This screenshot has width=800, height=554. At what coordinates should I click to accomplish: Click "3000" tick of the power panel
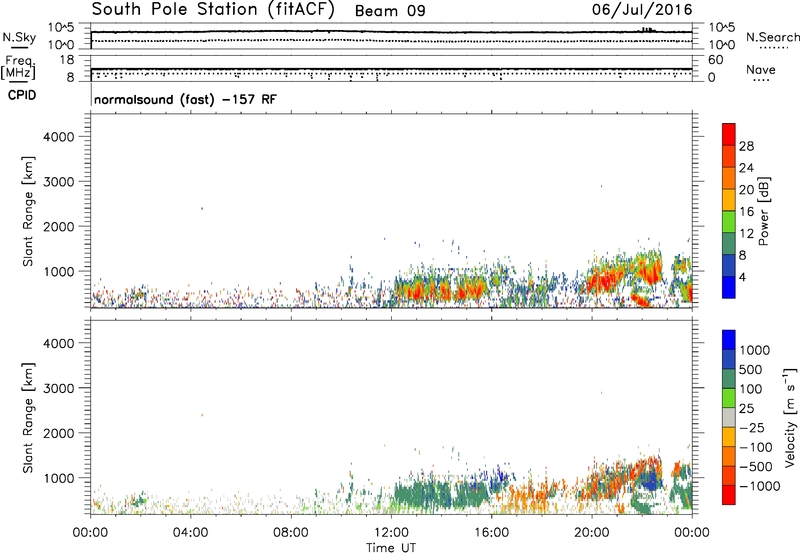pos(59,182)
